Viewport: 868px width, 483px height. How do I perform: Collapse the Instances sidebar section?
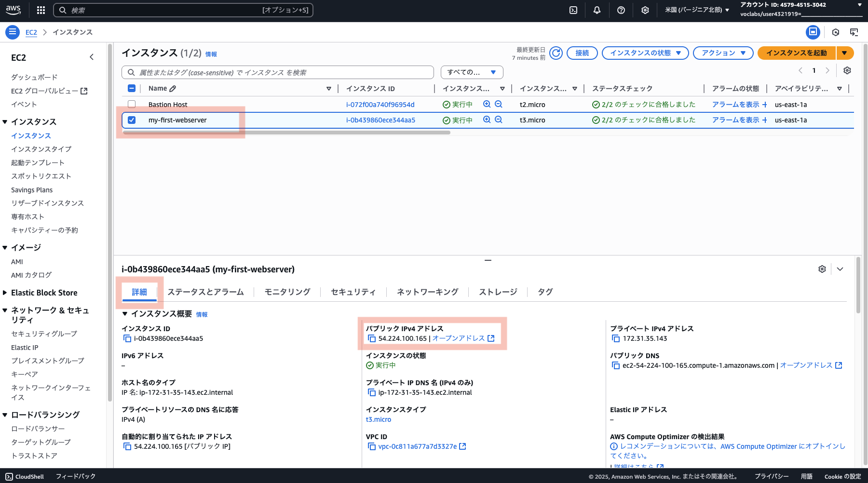click(5, 122)
